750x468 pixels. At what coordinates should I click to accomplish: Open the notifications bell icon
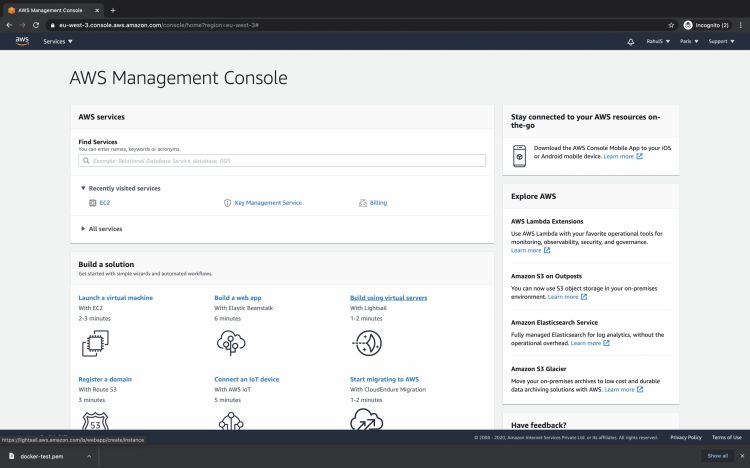coord(630,42)
